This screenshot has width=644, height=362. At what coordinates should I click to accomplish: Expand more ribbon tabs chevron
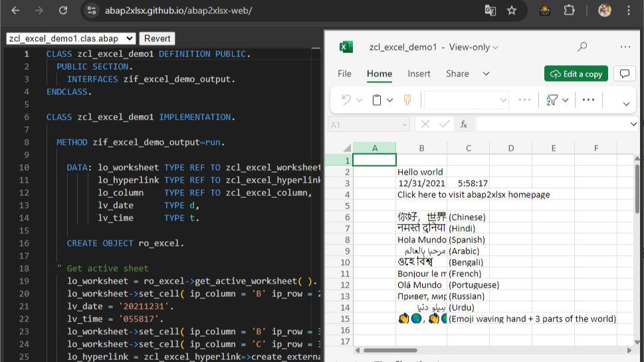coord(486,74)
